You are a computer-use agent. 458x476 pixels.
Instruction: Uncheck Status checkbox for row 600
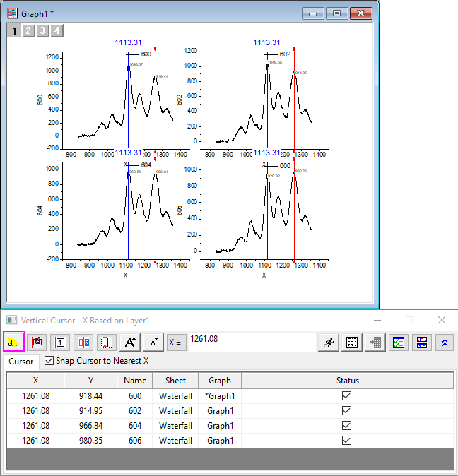[346, 396]
